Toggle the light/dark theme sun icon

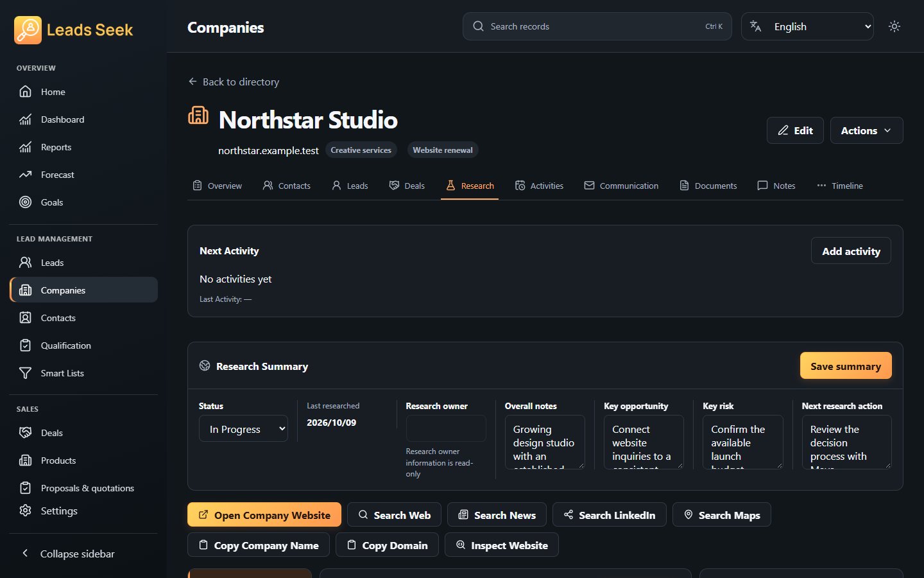pyautogui.click(x=894, y=26)
